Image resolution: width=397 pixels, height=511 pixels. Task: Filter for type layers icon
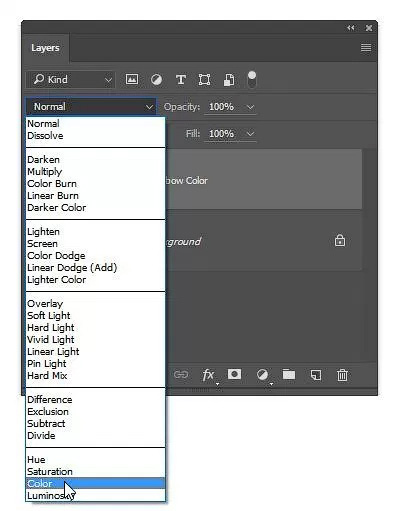(x=181, y=80)
